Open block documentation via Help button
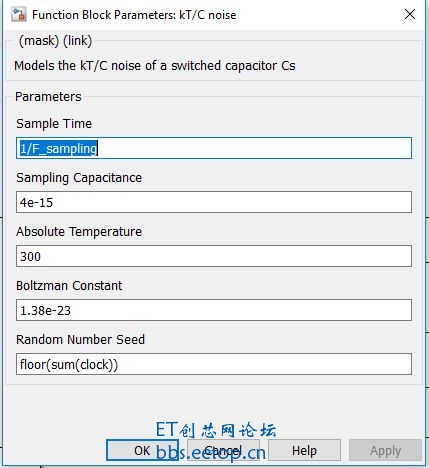429x468 pixels. tap(304, 450)
